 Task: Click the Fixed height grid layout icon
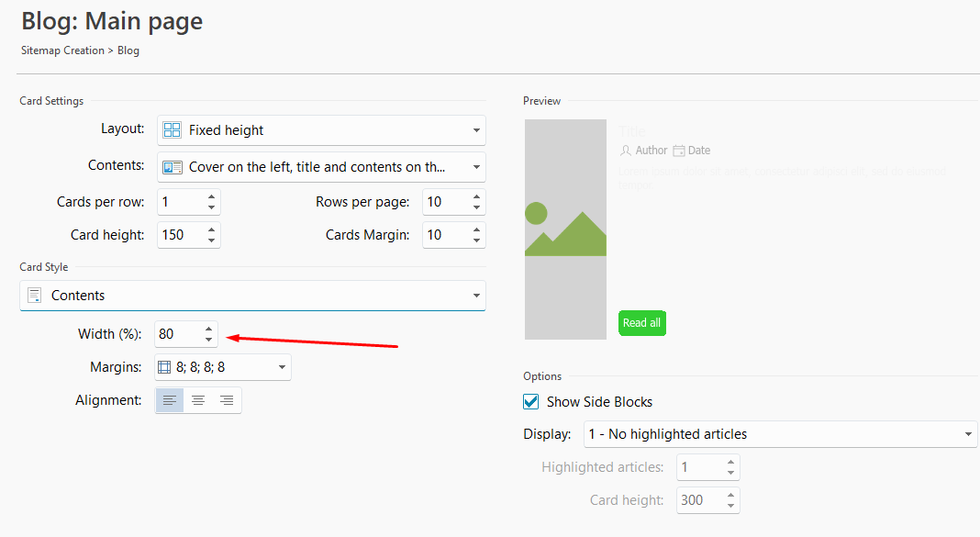[x=172, y=130]
